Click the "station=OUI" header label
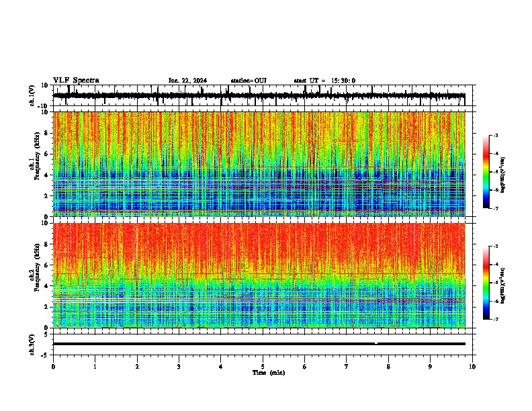The height and width of the screenshot is (411, 532). 249,81
